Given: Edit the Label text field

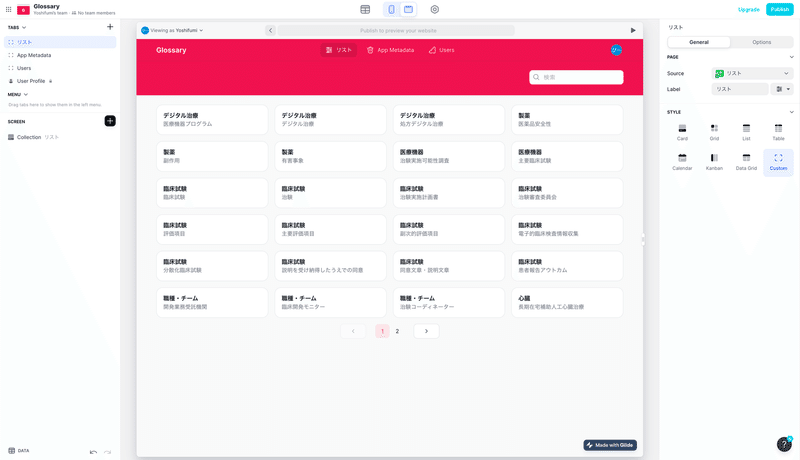Looking at the screenshot, I should (x=740, y=89).
